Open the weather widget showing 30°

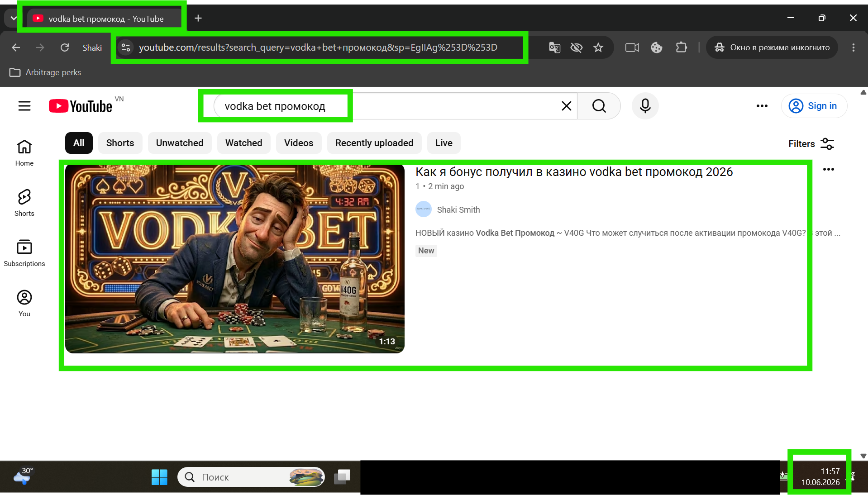[24, 476]
